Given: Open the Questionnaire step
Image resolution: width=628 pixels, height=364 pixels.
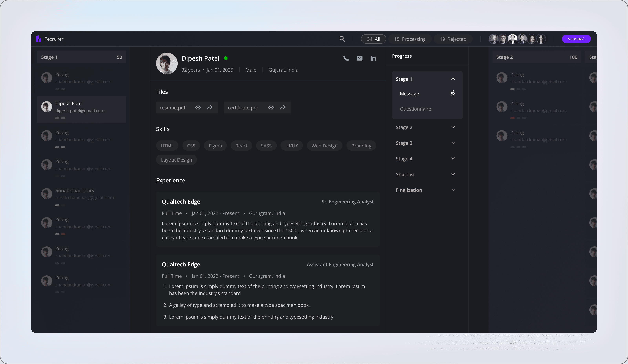Looking at the screenshot, I should 415,109.
